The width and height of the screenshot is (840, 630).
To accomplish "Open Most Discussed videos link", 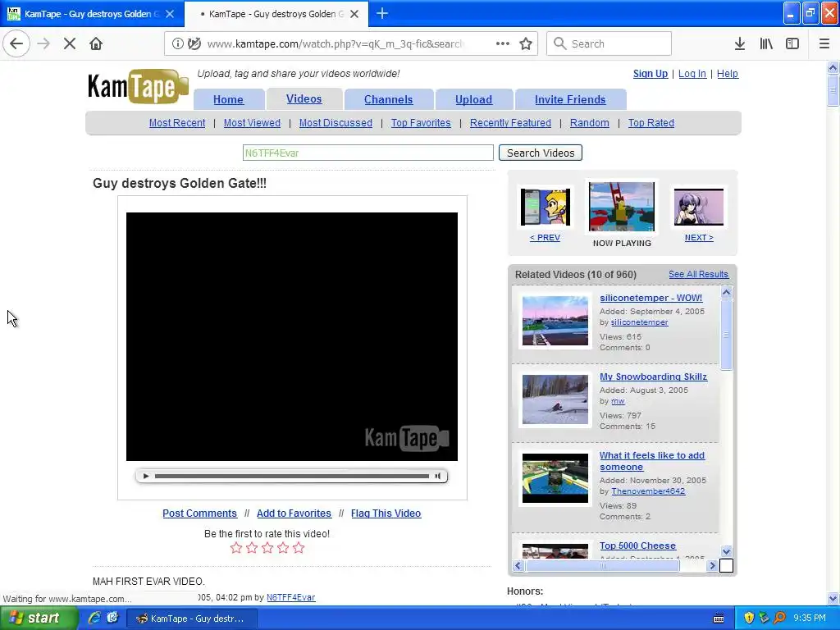I will (x=336, y=123).
